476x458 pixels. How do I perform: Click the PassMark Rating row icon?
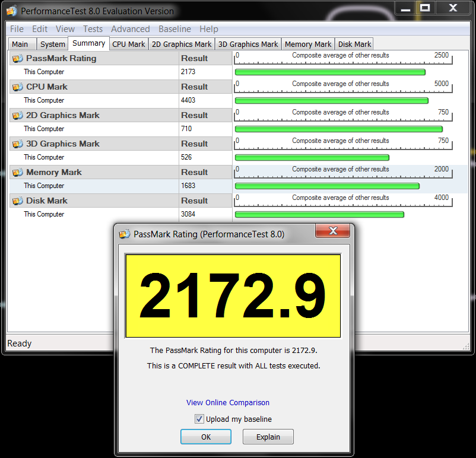point(18,58)
